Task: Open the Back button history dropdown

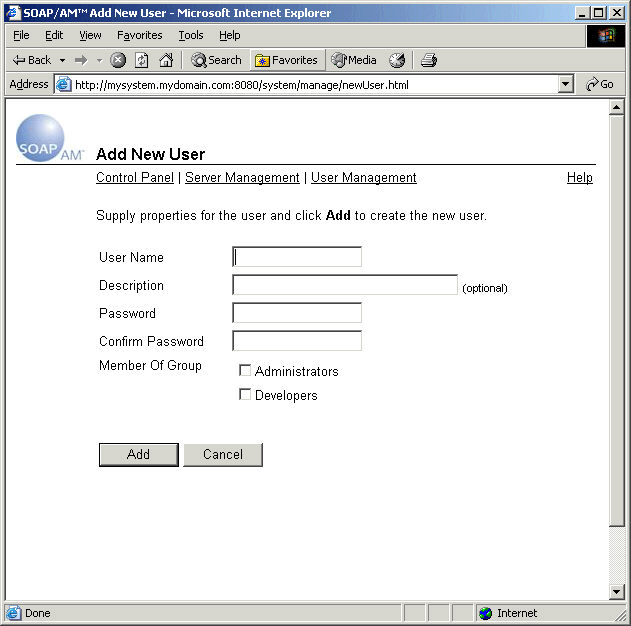Action: tap(62, 60)
